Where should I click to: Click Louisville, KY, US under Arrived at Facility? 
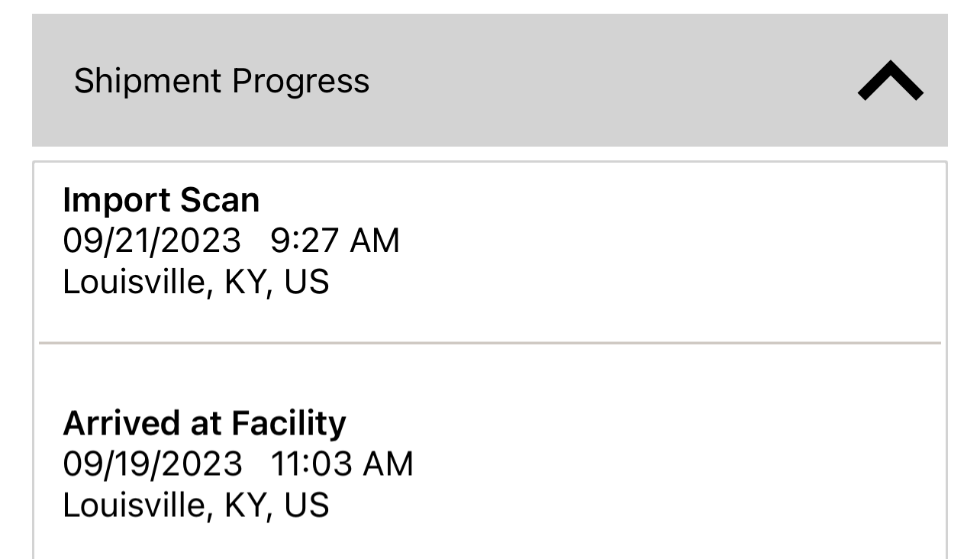[x=195, y=506]
